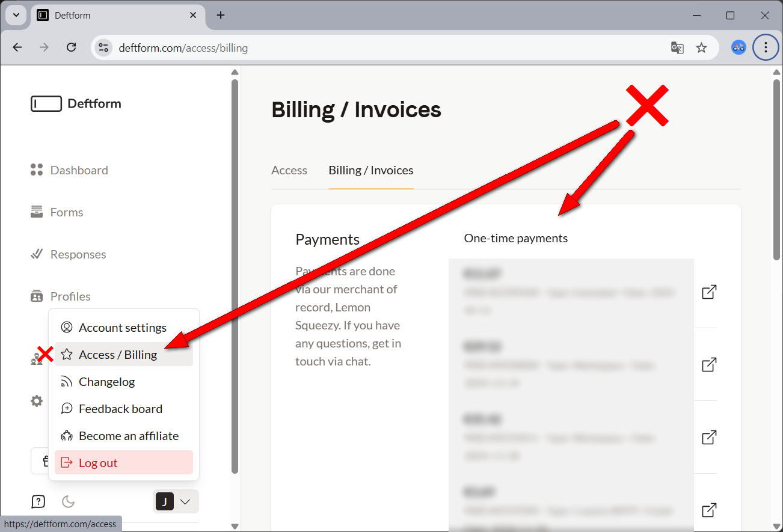This screenshot has width=783, height=532.
Task: Click the site information icon in address bar
Action: 103,47
